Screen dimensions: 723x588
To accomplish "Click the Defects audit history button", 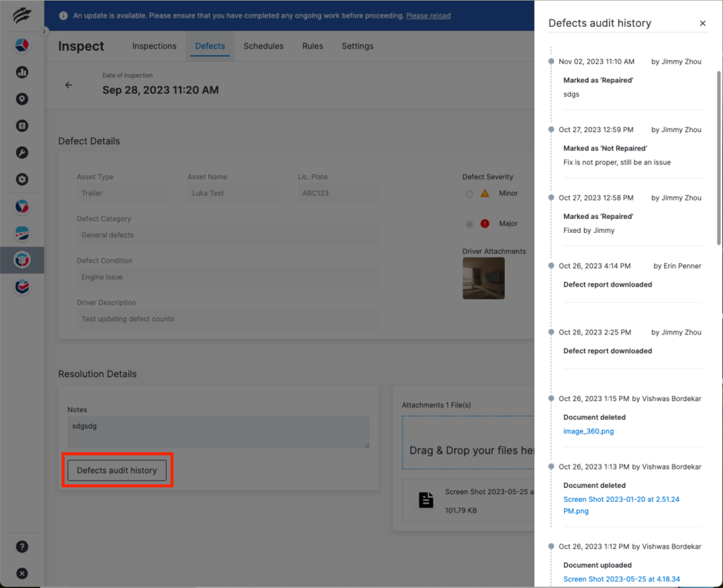I will tap(116, 469).
